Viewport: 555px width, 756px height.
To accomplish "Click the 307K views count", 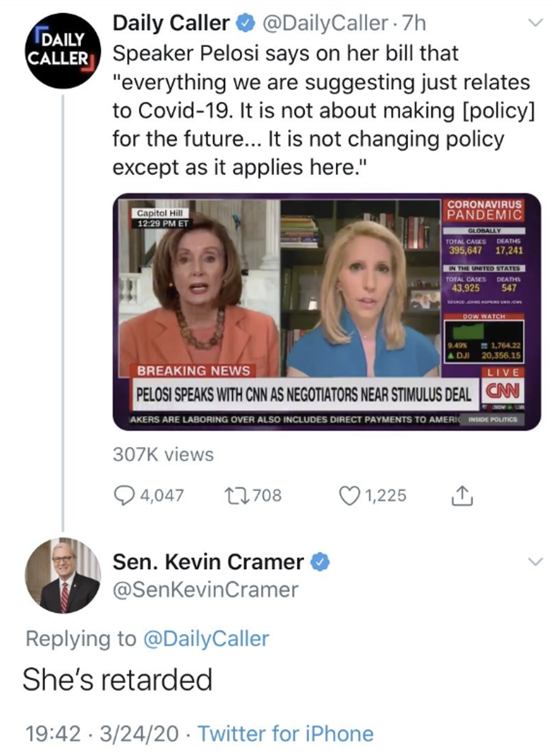I will (163, 454).
